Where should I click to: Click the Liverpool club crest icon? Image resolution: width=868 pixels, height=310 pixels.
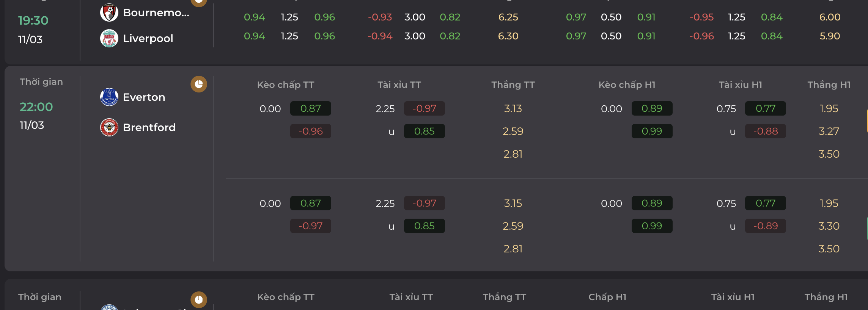(109, 38)
